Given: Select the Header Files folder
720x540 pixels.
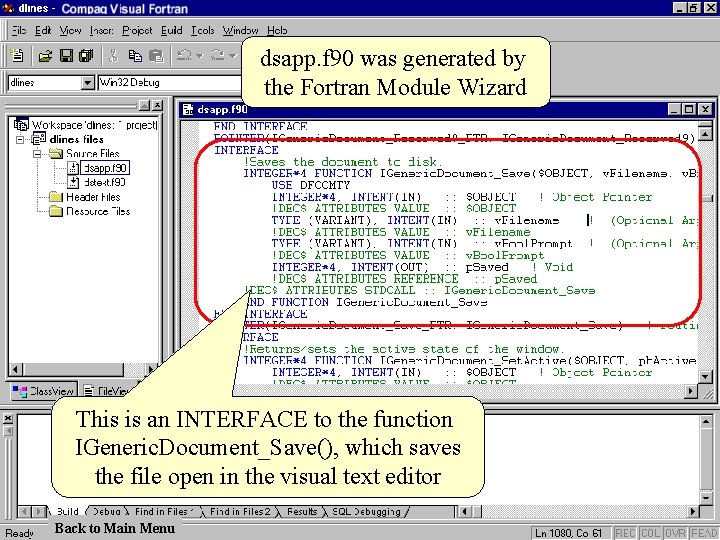Looking at the screenshot, I should 93,197.
